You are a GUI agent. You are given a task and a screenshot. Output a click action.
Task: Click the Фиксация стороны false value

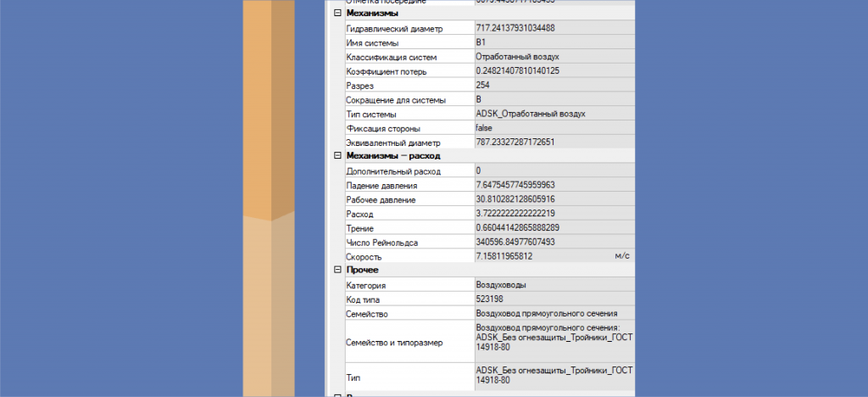(551, 127)
